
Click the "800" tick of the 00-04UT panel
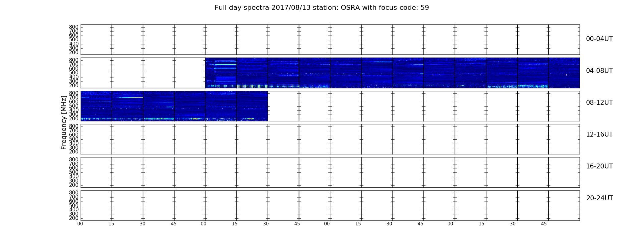74,27
